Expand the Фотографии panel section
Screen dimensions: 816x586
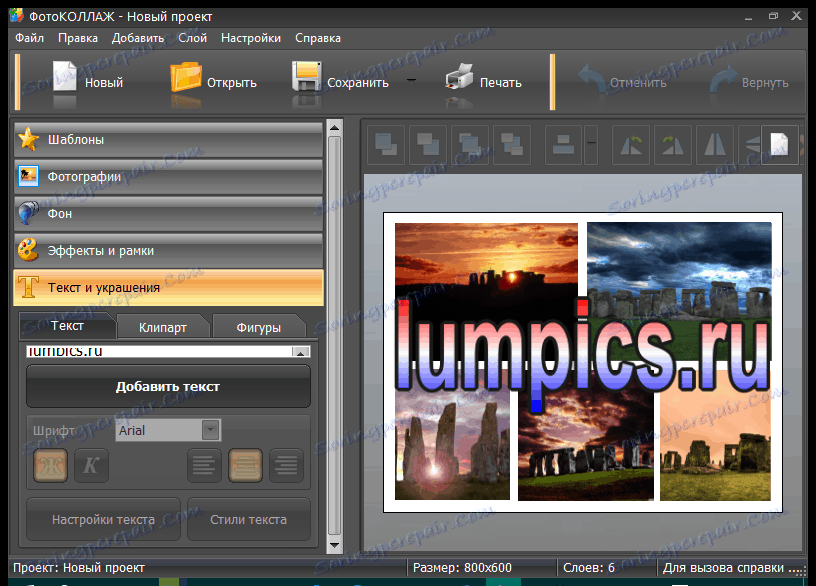pos(169,176)
